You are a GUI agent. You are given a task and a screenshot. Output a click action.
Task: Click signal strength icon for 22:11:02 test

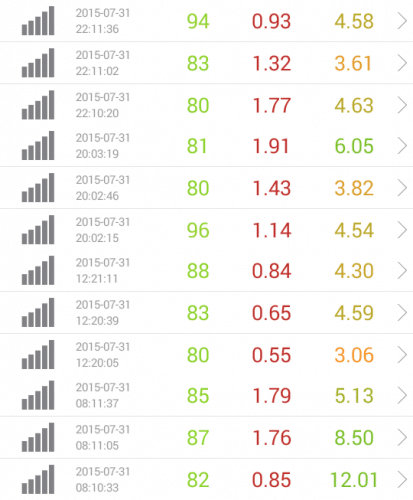(x=38, y=63)
